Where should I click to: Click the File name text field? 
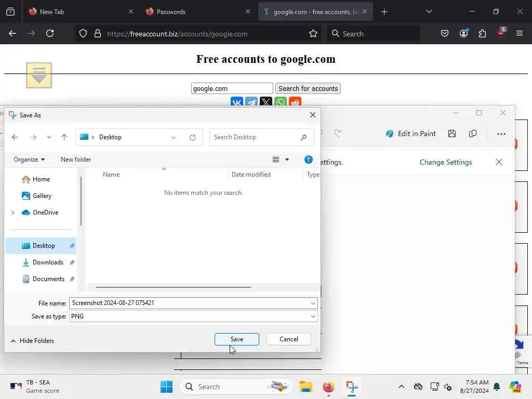coord(189,303)
